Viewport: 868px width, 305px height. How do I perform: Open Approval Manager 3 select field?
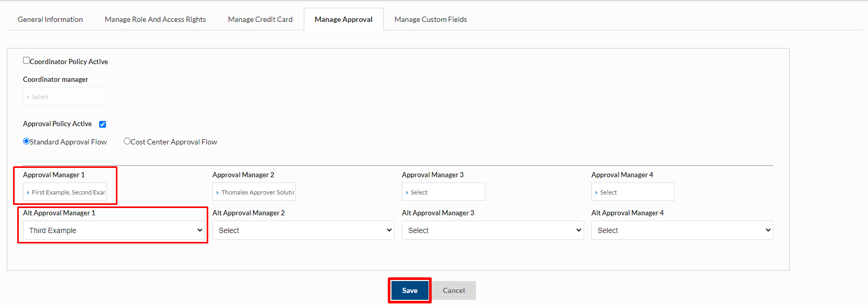(444, 192)
